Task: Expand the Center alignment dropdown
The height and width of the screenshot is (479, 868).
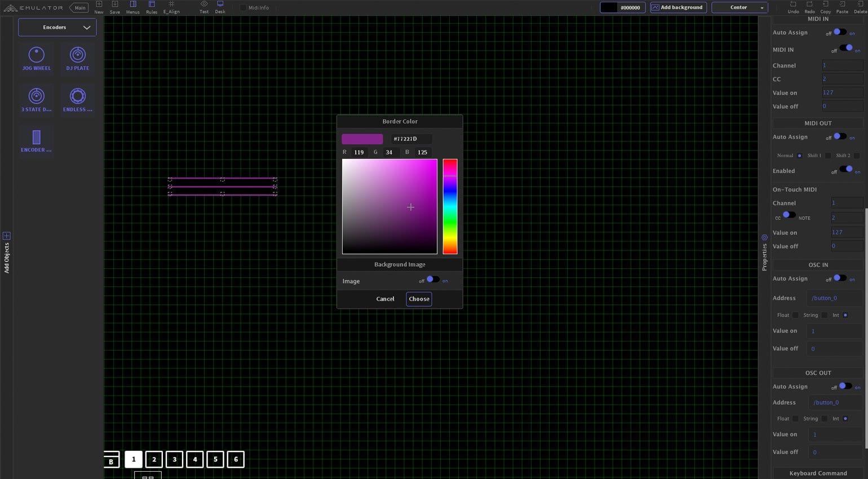Action: [739, 7]
